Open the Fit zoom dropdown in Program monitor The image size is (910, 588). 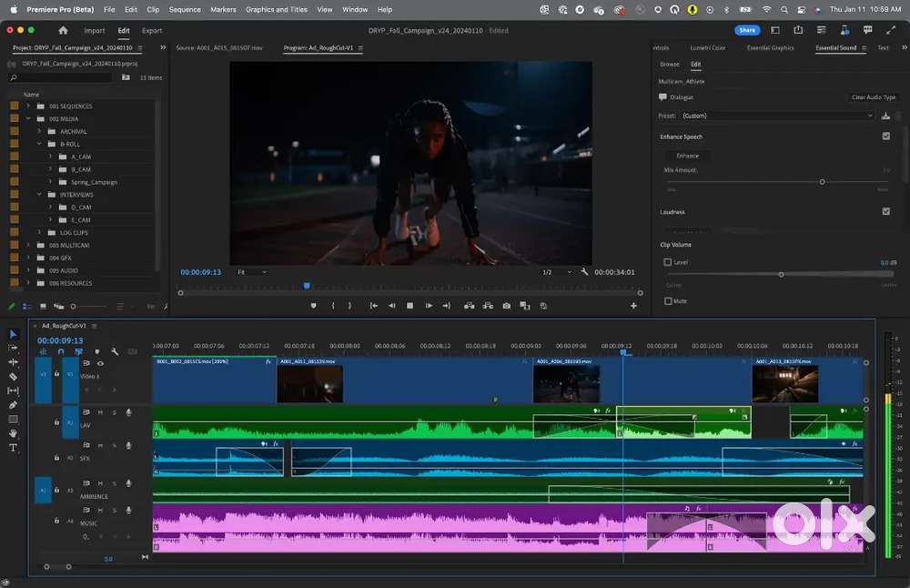coord(253,271)
